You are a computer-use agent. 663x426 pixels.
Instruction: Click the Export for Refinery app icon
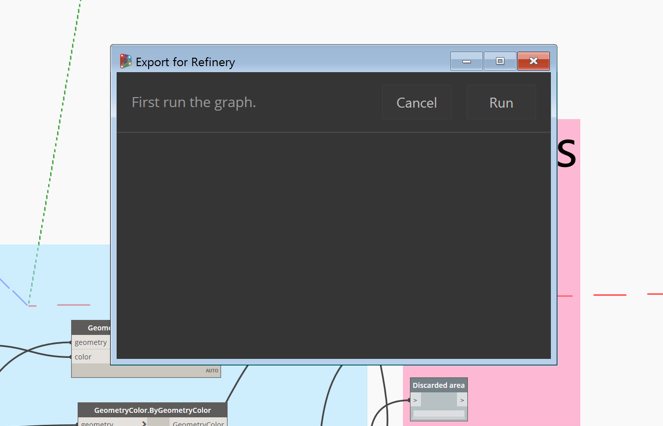126,61
